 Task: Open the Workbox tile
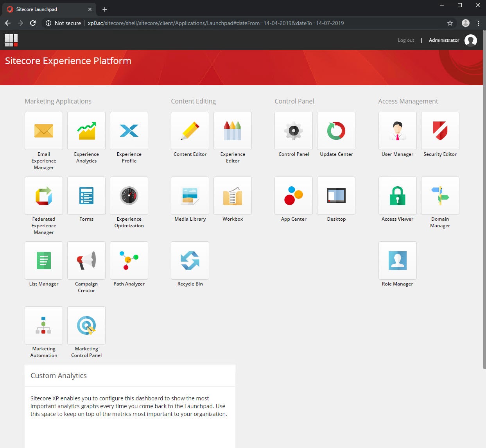click(233, 196)
